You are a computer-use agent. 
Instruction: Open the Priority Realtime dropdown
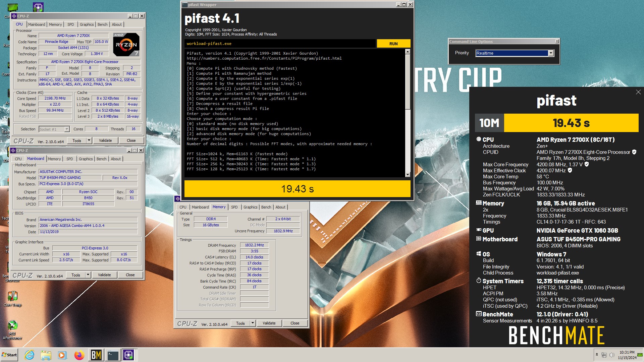[x=550, y=53]
